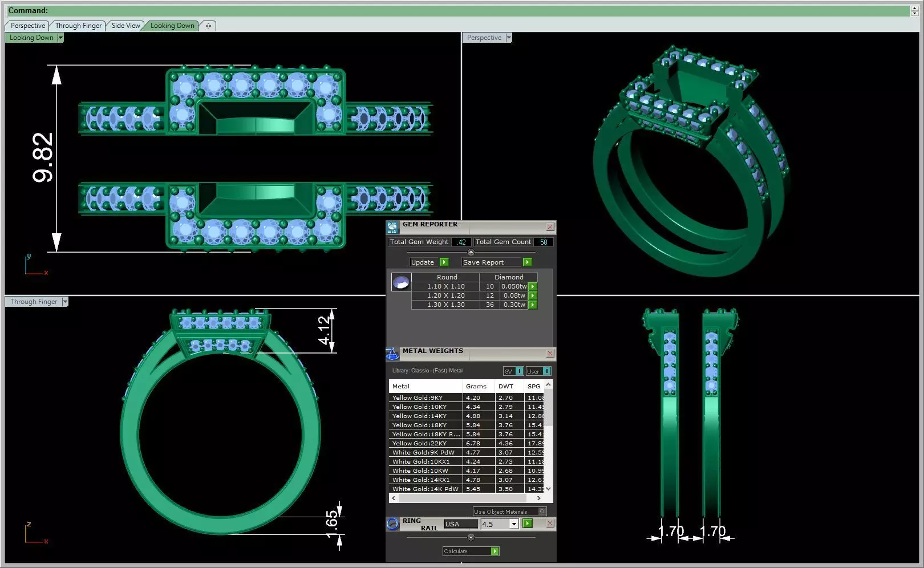Click the metal list vertical scrollbar
The height and width of the screenshot is (568, 924).
(x=549, y=407)
